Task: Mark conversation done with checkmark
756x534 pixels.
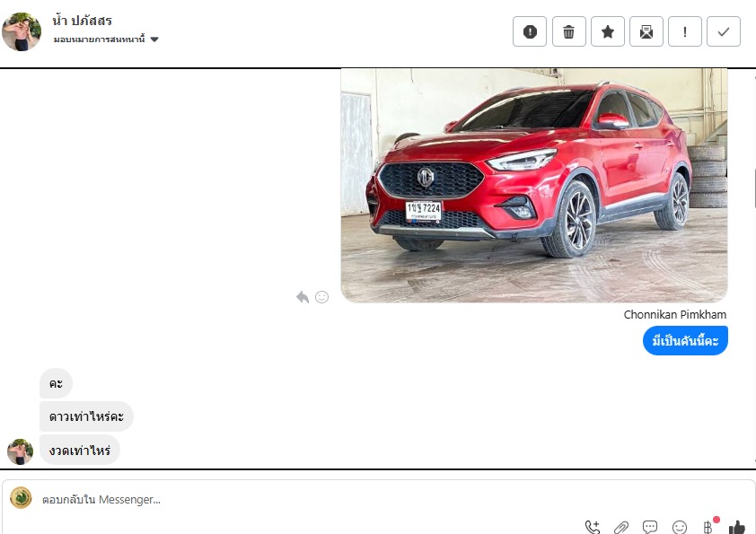Action: [x=724, y=31]
